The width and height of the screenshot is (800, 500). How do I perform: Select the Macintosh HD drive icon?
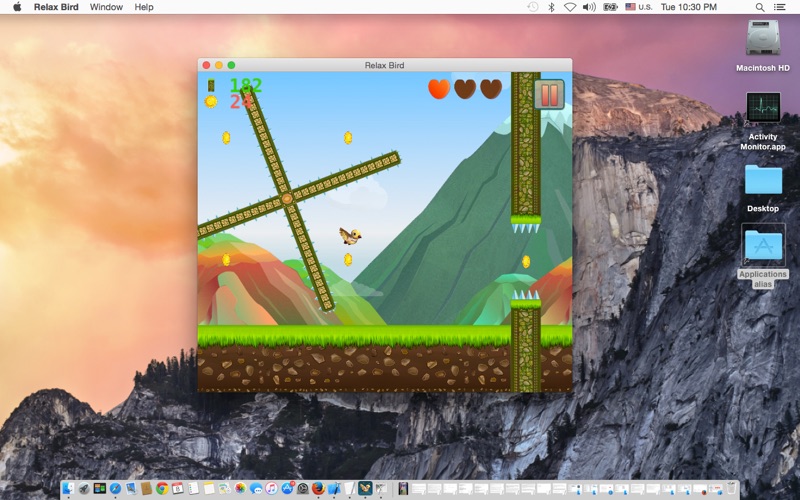coord(762,38)
